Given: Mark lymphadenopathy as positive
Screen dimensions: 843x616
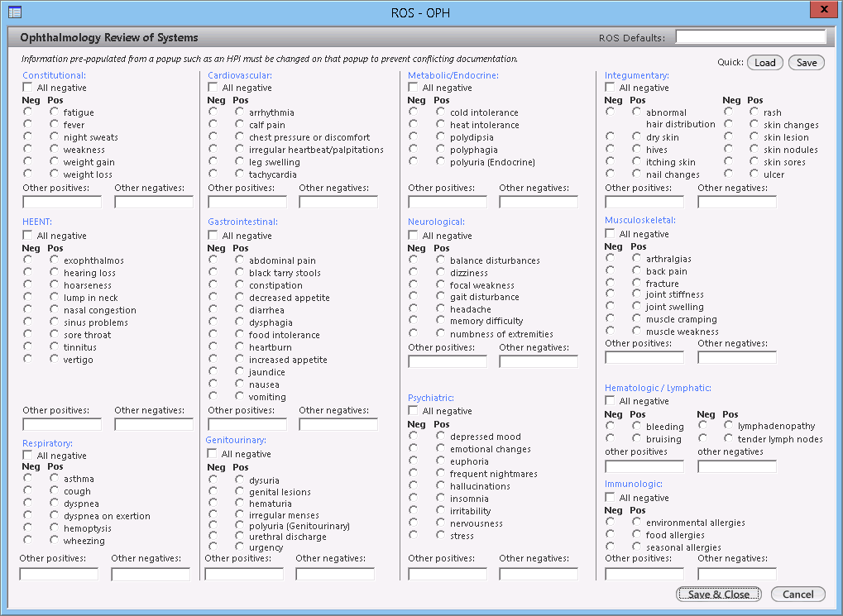Looking at the screenshot, I should coord(728,425).
